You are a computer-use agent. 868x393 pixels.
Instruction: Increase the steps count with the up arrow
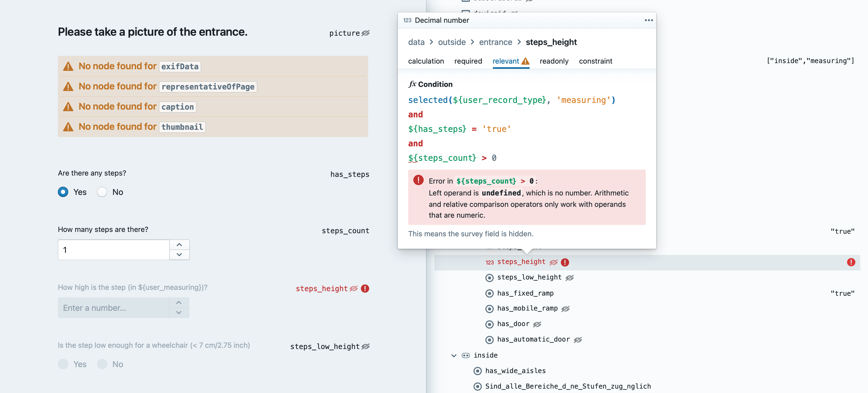(x=179, y=245)
